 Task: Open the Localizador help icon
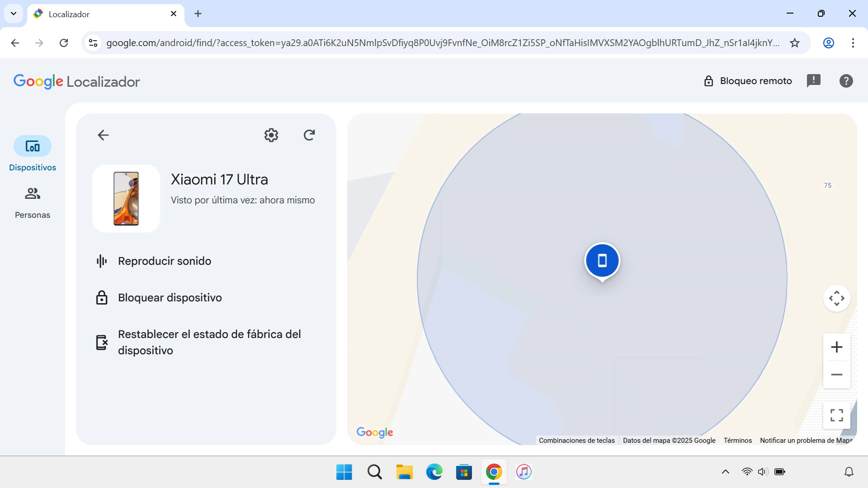[x=845, y=80]
